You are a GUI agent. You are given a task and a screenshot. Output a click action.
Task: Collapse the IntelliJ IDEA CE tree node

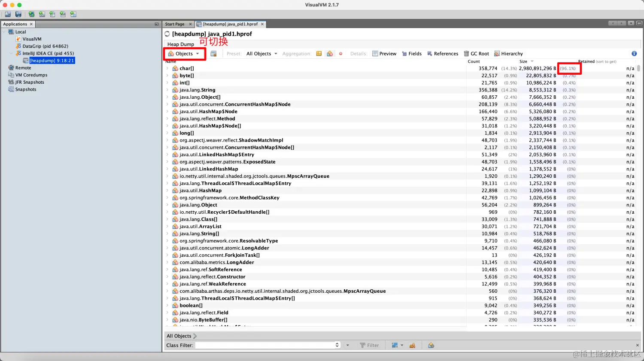[11, 53]
